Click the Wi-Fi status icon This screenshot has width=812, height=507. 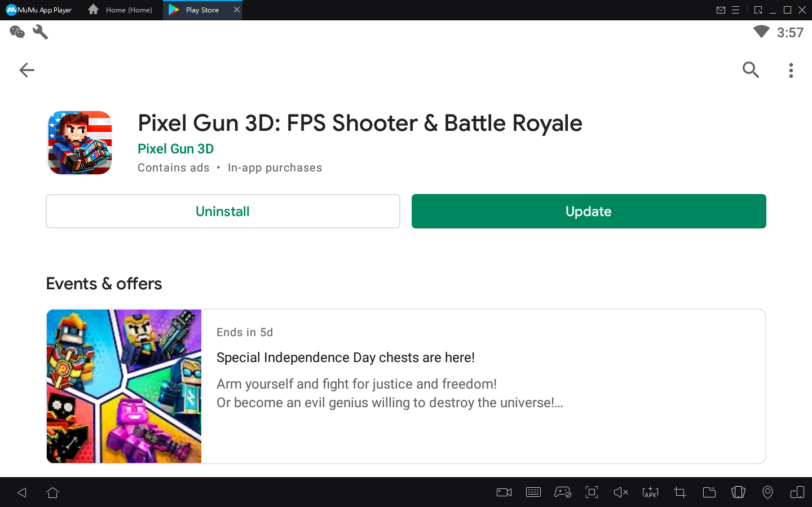pyautogui.click(x=761, y=32)
